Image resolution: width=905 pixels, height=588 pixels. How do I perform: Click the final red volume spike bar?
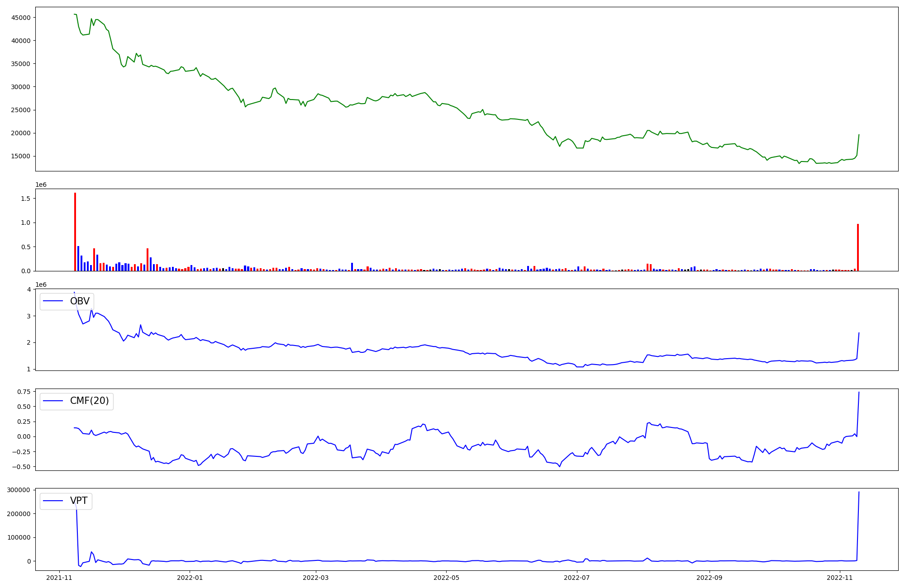point(857,247)
